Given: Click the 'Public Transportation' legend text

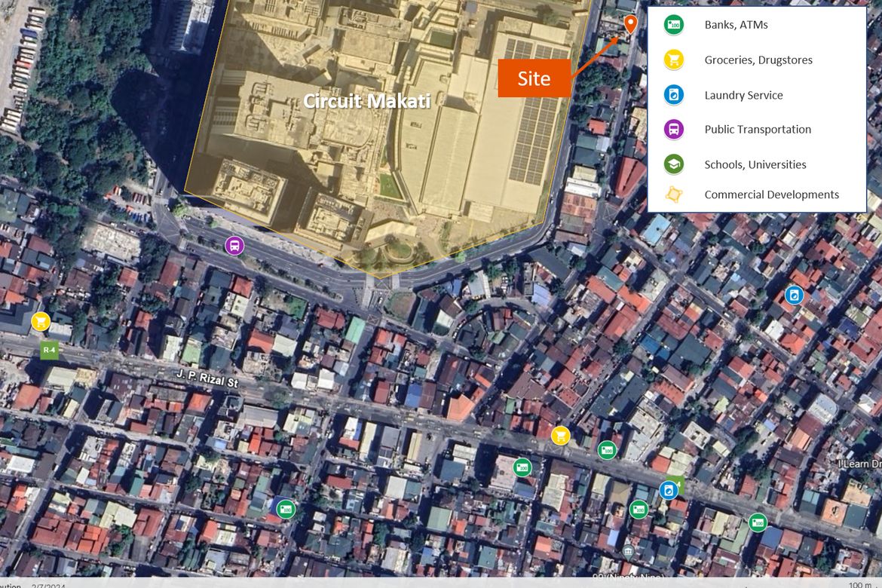Looking at the screenshot, I should (x=758, y=130).
